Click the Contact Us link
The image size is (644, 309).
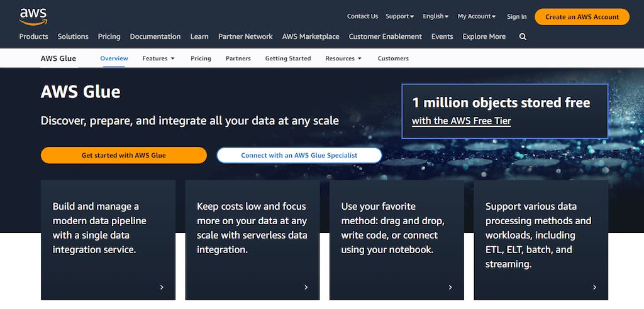point(362,16)
